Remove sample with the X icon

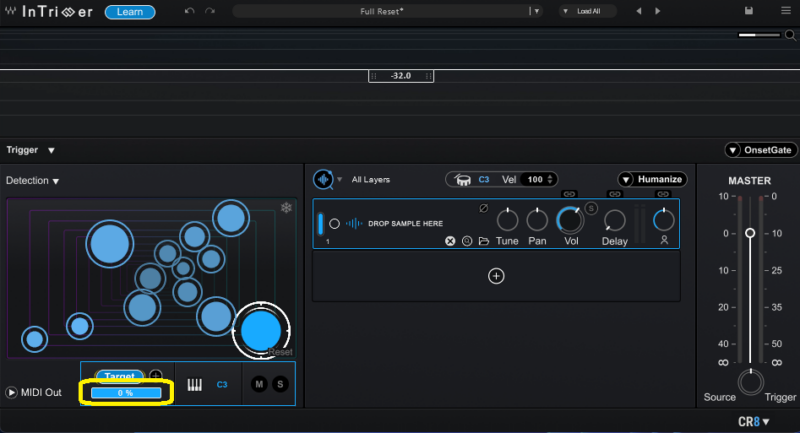[x=450, y=241]
